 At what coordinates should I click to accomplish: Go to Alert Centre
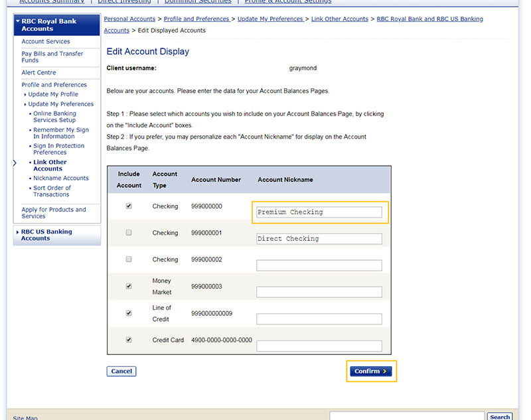pyautogui.click(x=38, y=72)
